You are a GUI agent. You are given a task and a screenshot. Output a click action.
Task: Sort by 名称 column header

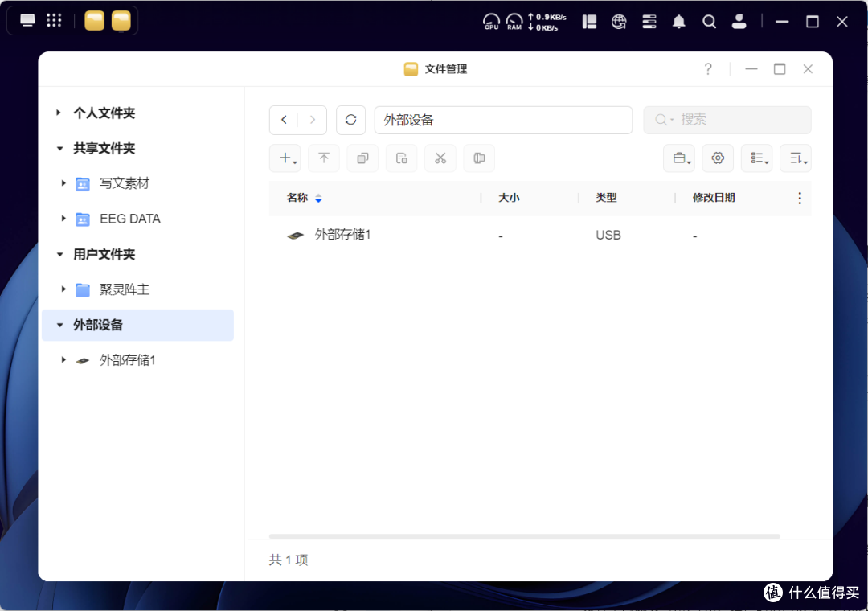coord(297,198)
